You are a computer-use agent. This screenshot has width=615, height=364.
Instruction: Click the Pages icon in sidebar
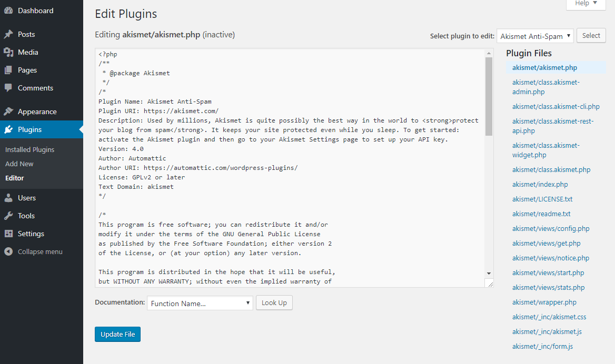click(8, 70)
